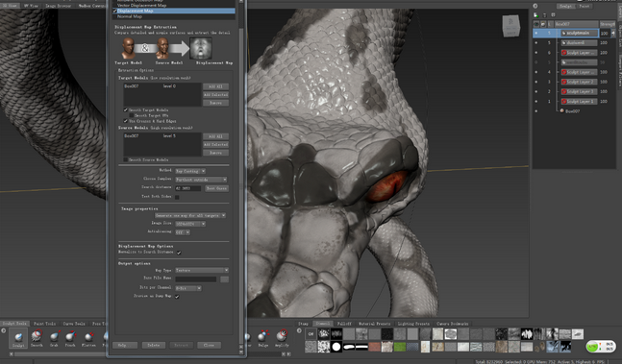Toggle visibility of Sculpt Layer 2
Viewport: 622px width, 364px height.
[536, 82]
